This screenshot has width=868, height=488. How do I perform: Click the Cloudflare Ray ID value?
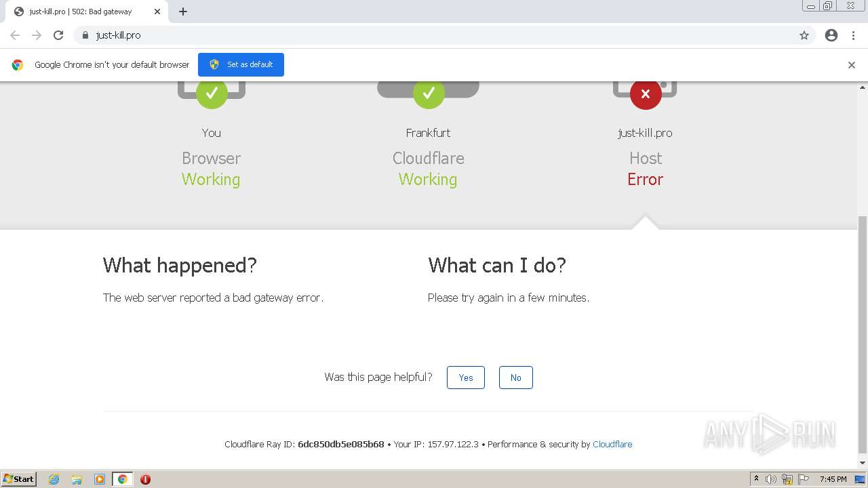click(x=341, y=445)
